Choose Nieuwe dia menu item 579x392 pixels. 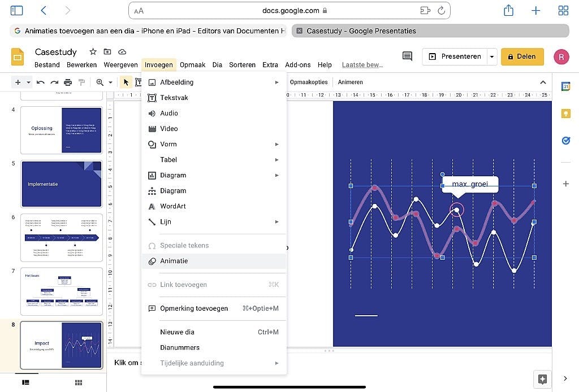point(214,332)
